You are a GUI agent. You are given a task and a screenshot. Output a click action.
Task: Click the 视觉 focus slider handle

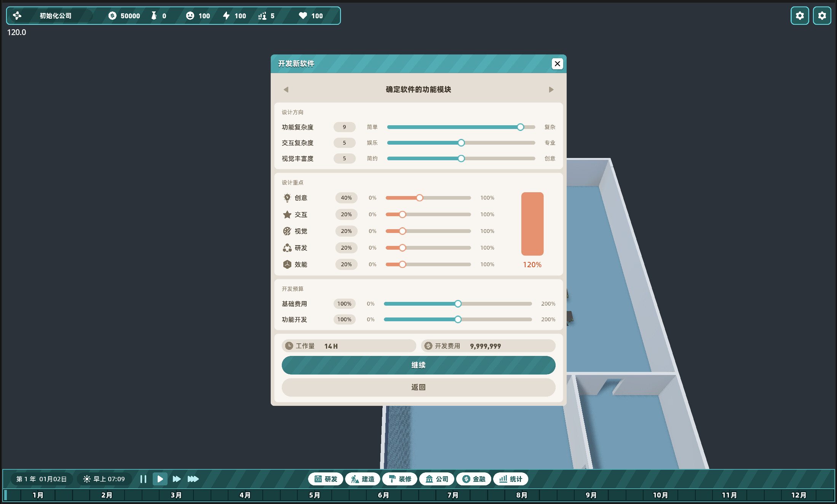tap(403, 231)
